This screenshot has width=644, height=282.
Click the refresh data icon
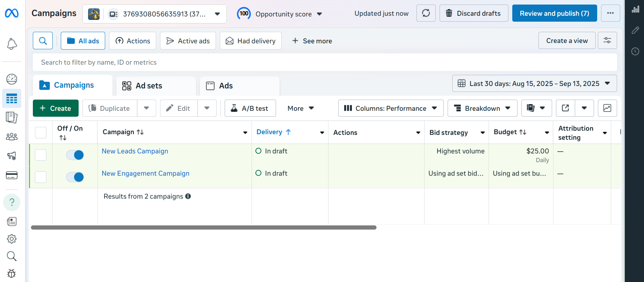point(426,13)
